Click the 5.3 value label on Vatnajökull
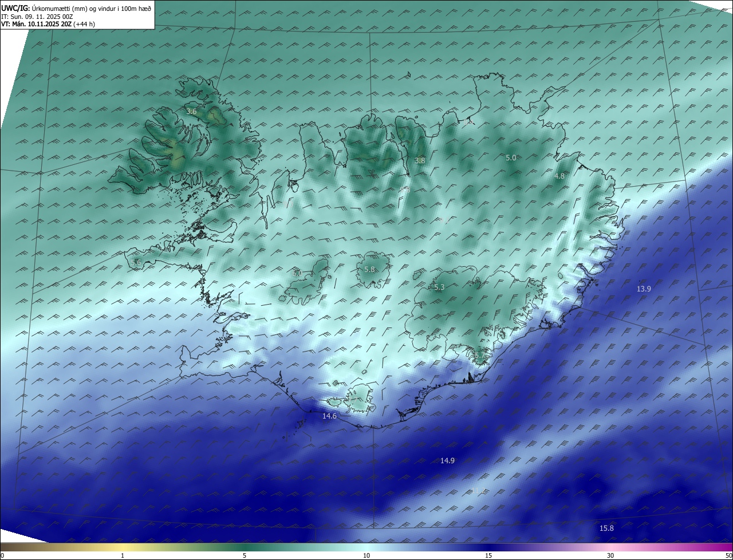Image resolution: width=733 pixels, height=560 pixels. (439, 287)
